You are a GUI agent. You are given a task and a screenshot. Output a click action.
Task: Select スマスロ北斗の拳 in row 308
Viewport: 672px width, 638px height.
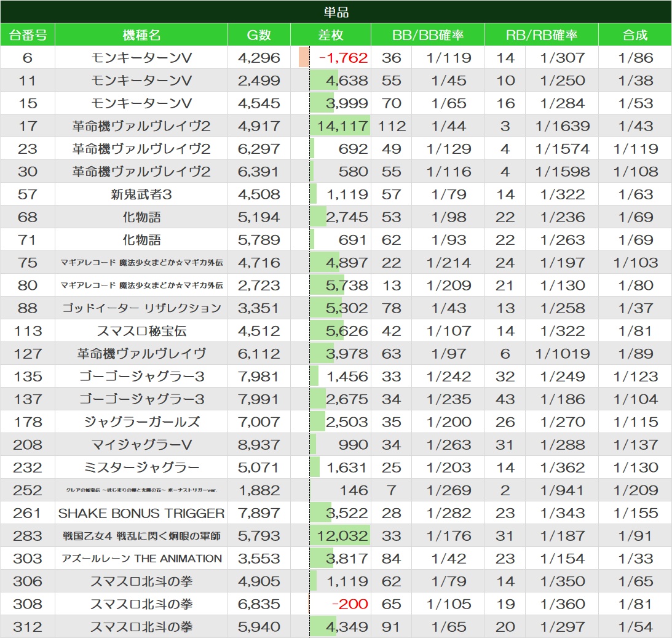point(141,604)
